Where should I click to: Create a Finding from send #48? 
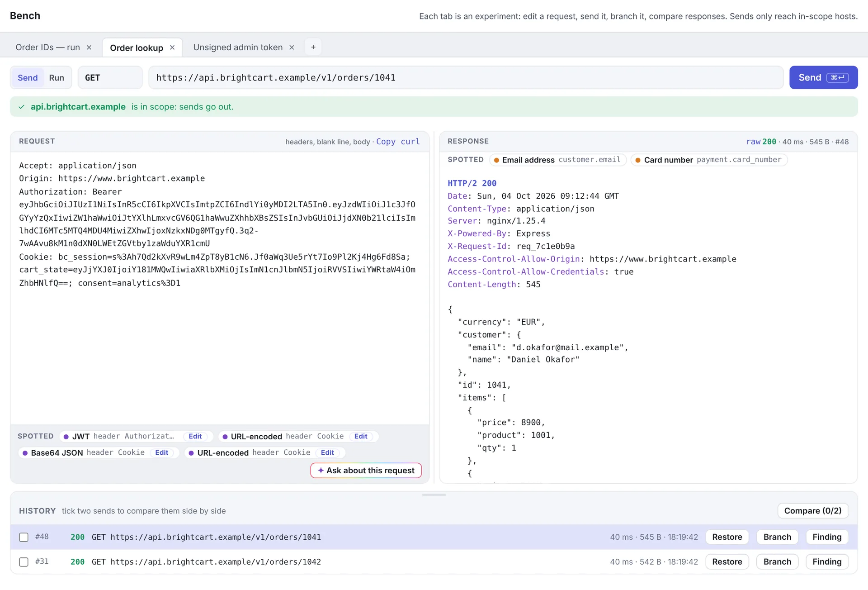coord(827,537)
